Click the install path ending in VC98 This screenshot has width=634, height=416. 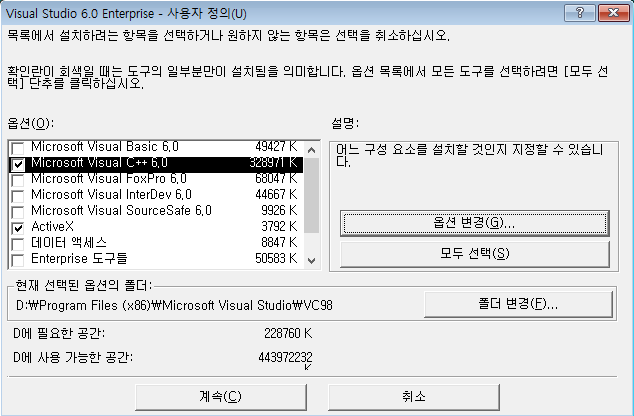point(174,305)
